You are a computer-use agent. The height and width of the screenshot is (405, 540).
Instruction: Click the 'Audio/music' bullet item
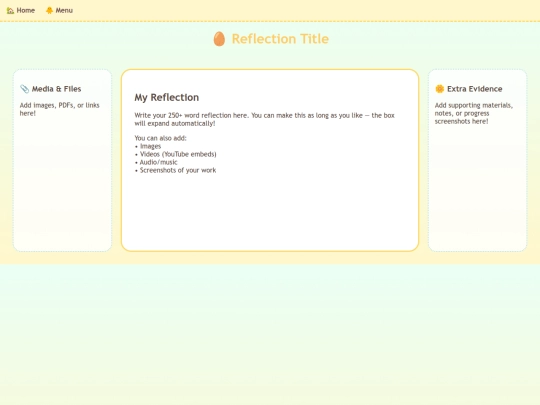(x=156, y=162)
